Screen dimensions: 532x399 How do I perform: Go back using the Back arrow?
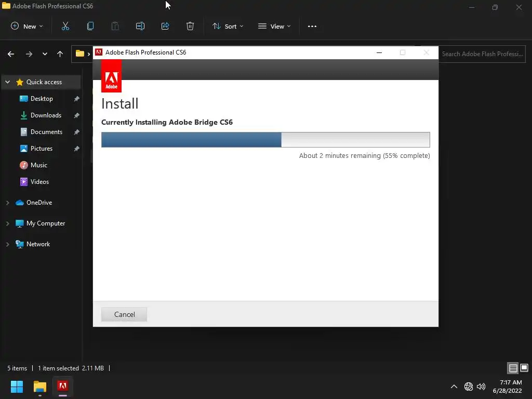pyautogui.click(x=11, y=54)
